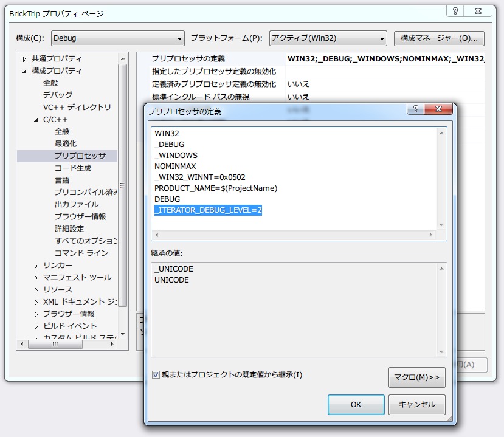Viewport: 504px width, 437px height.
Task: Click scroll-down arrow of inherited values list
Action: coord(441,351)
